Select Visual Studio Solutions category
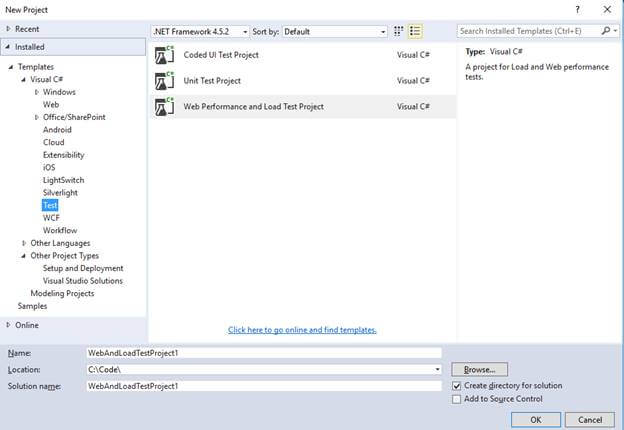The width and height of the screenshot is (624, 430). pos(83,281)
